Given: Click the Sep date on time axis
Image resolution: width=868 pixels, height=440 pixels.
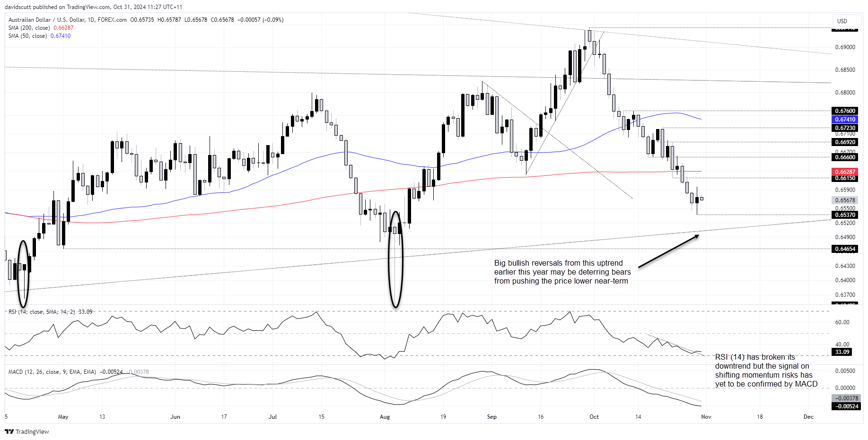Looking at the screenshot, I should tap(492, 417).
